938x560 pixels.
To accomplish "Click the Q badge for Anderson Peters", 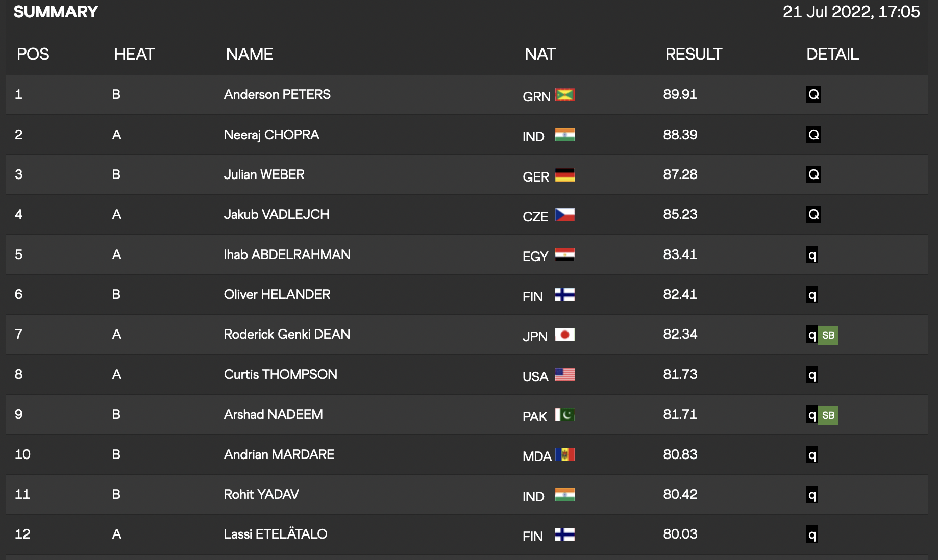I will [813, 94].
